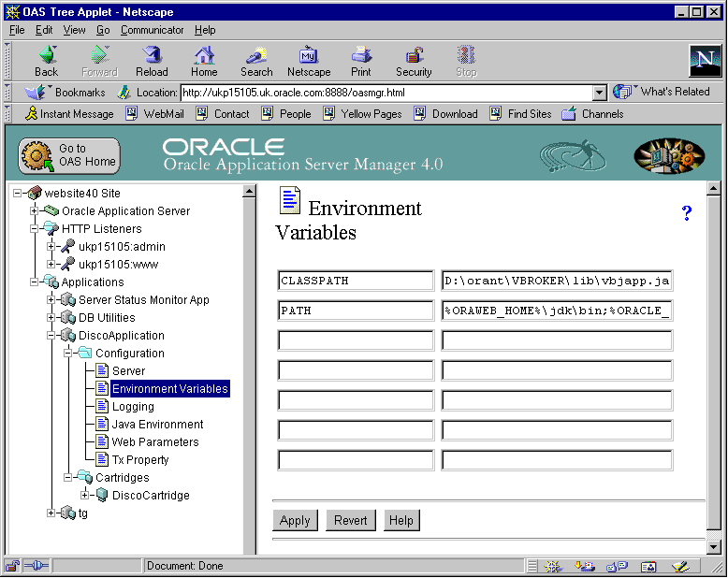Select the Logging tree item
Image resolution: width=728 pixels, height=578 pixels.
click(133, 407)
